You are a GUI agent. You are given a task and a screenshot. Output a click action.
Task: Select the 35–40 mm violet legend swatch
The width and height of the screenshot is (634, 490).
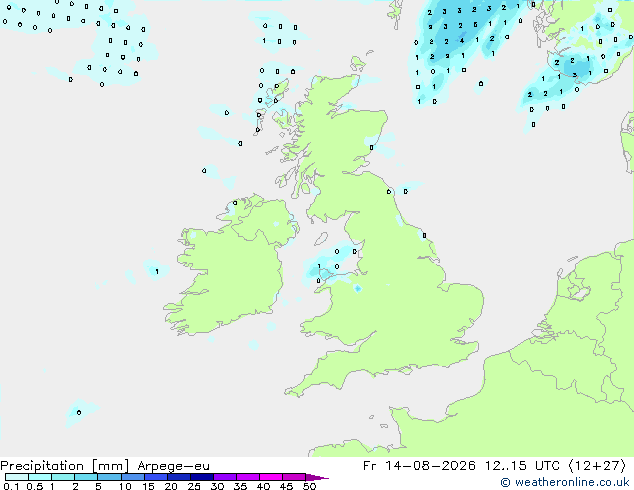click(248, 477)
